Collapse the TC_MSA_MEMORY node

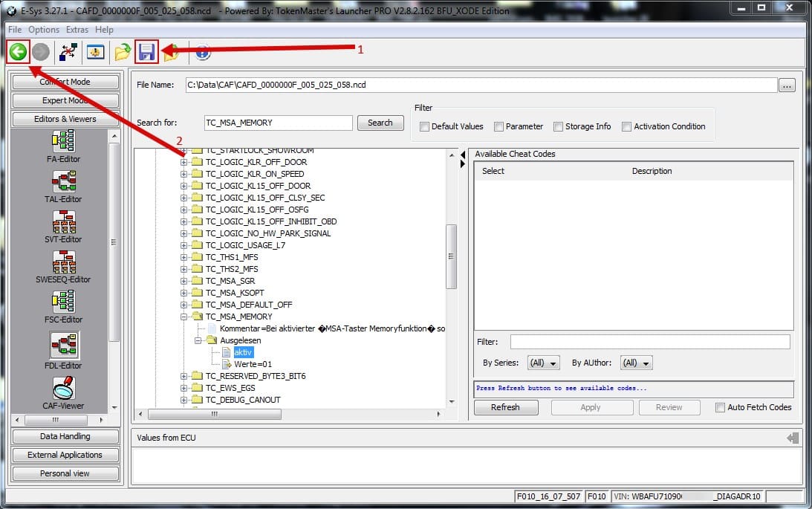point(183,317)
